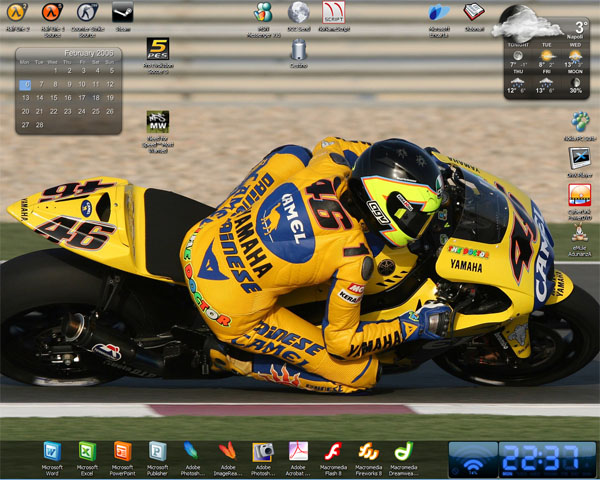Click the TUE forecast in weather widget
The width and height of the screenshot is (600, 480).
(546, 55)
